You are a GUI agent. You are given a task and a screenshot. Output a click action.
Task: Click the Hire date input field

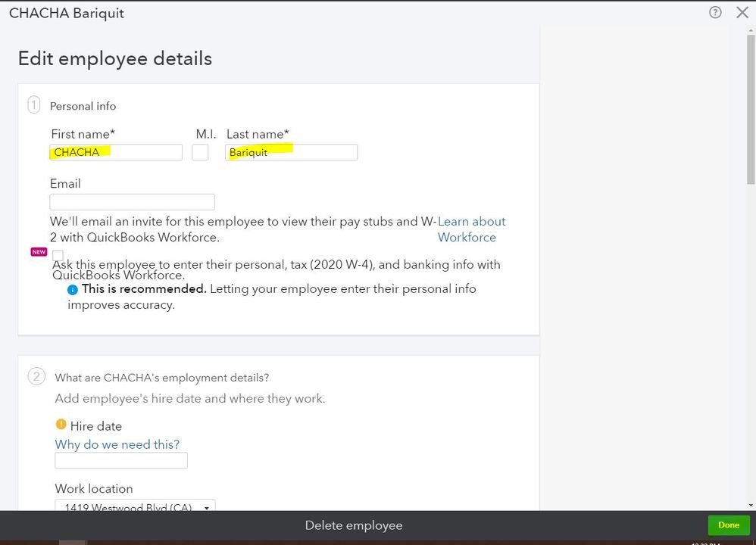click(121, 460)
